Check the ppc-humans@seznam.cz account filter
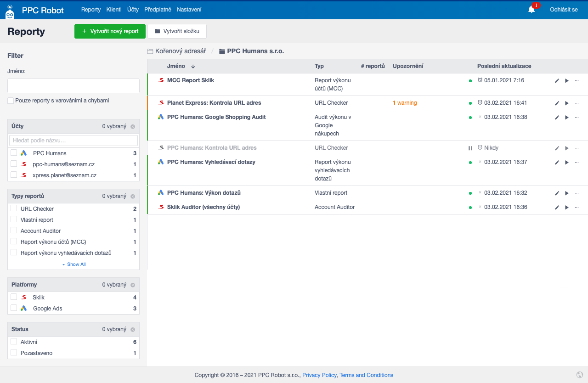The height and width of the screenshot is (383, 588). point(14,164)
